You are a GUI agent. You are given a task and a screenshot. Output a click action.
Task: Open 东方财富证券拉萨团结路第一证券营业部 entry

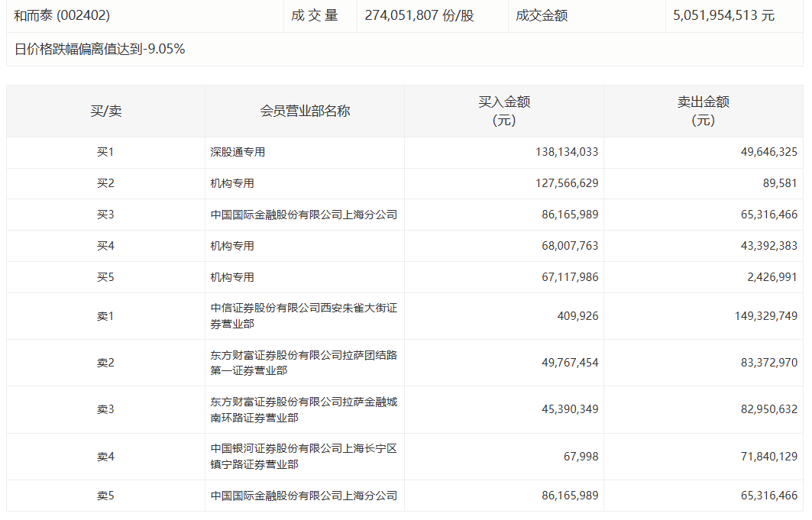303,363
